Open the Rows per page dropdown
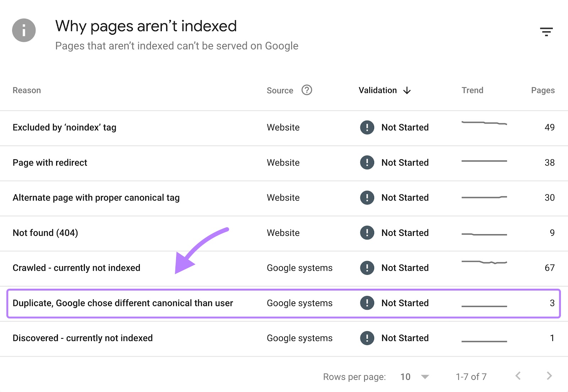The width and height of the screenshot is (568, 392). (425, 377)
